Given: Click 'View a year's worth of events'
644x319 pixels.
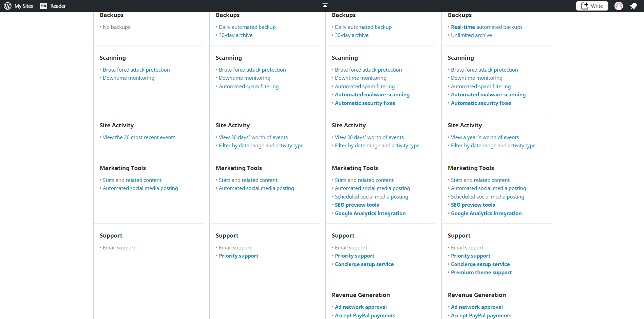Looking at the screenshot, I should (485, 137).
